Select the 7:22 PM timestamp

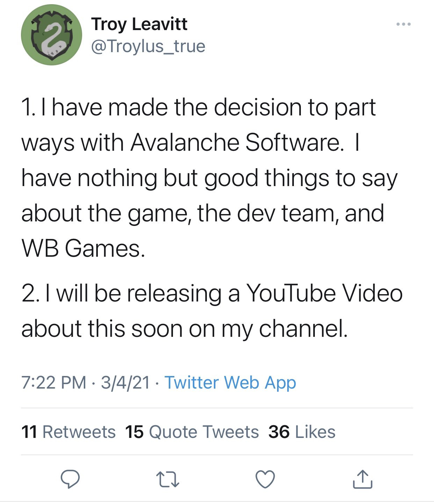click(x=54, y=382)
